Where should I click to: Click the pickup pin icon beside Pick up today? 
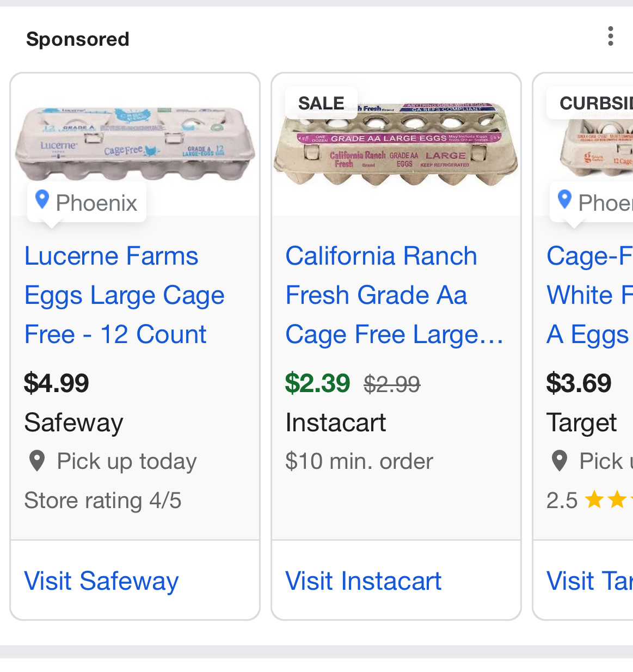[37, 461]
